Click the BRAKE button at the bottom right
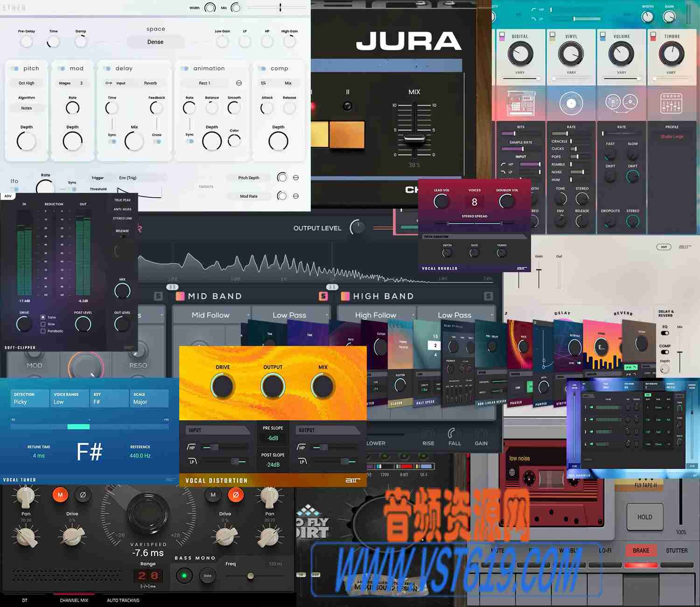The image size is (700, 607). (x=640, y=551)
